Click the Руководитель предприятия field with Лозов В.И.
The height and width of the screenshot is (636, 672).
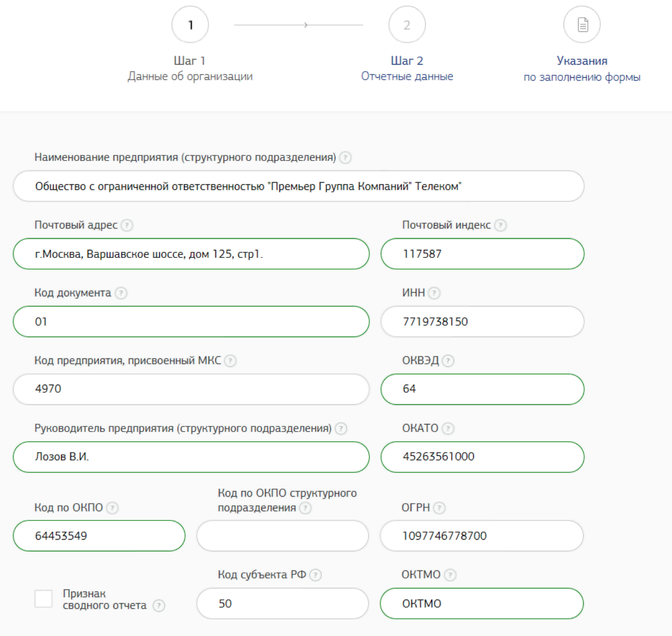tap(191, 457)
